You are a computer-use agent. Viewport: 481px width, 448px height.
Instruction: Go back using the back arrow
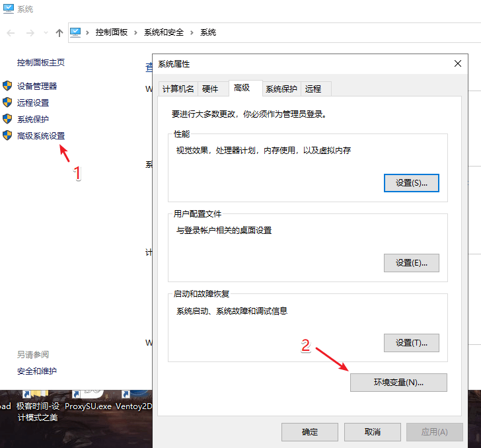pos(11,32)
